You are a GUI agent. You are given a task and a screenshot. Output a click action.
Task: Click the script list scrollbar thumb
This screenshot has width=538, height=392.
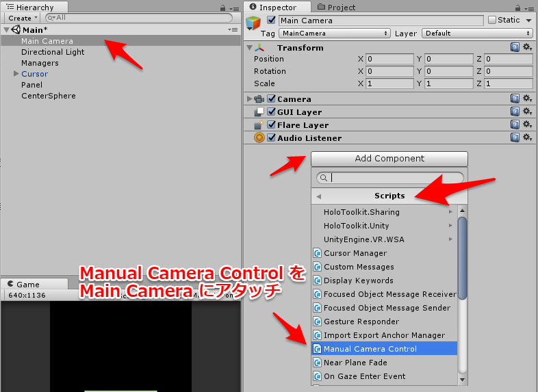click(x=463, y=258)
